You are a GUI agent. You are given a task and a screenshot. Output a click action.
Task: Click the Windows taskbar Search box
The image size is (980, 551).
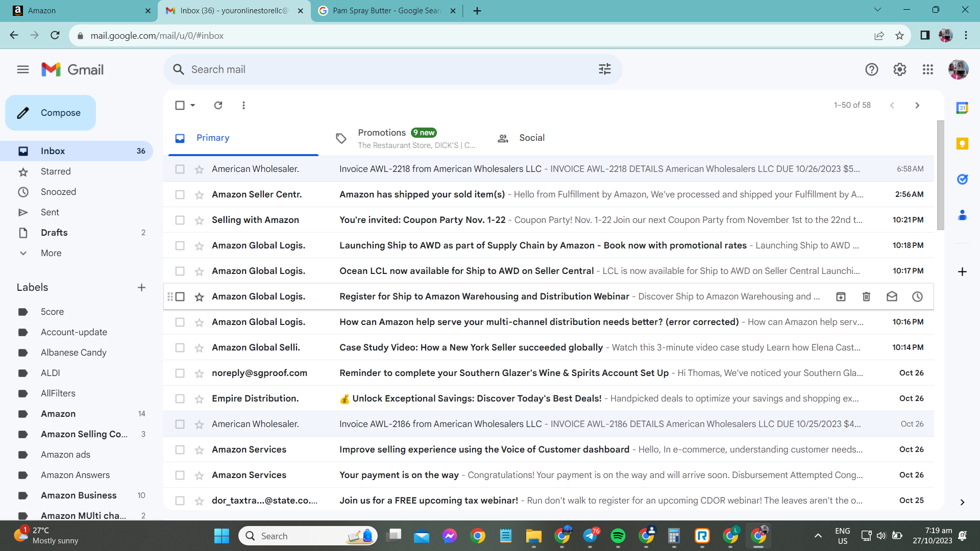[x=308, y=536]
